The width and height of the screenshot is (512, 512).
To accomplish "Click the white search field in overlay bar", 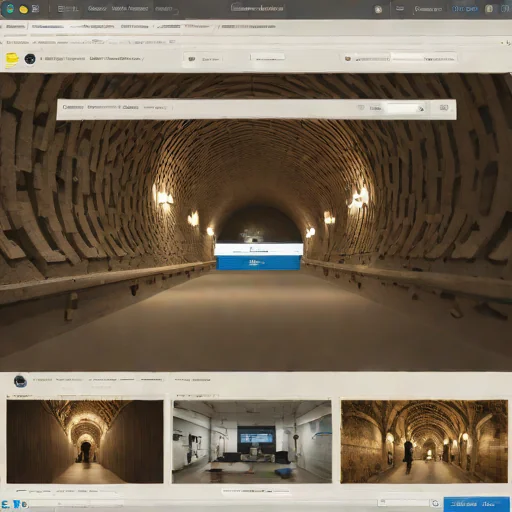I will pyautogui.click(x=406, y=108).
